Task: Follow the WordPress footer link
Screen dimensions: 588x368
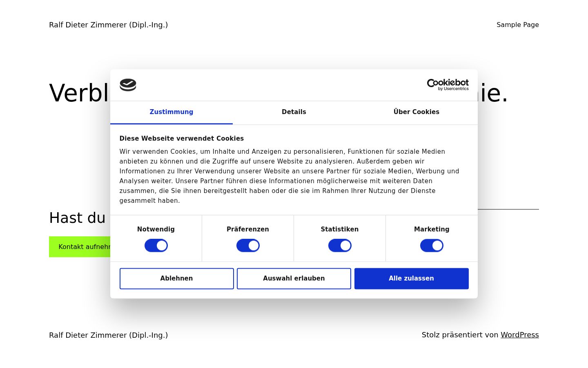Action: tap(520, 335)
